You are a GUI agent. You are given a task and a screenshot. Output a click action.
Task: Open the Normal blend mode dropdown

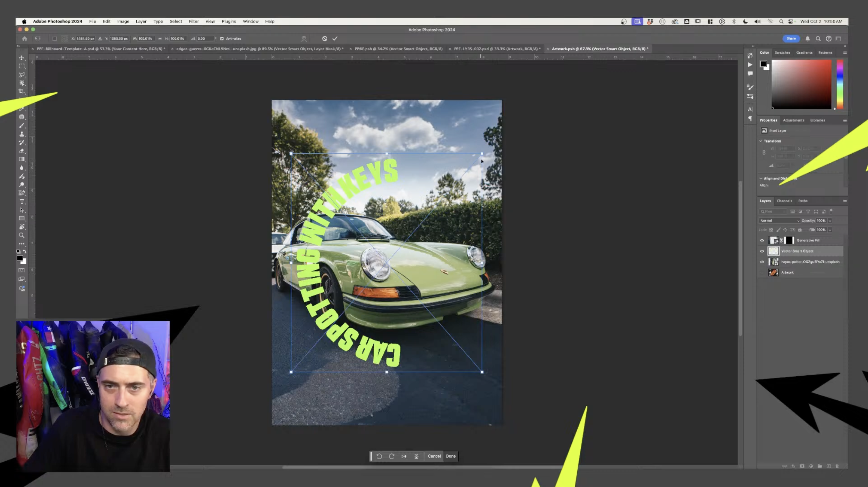click(779, 221)
